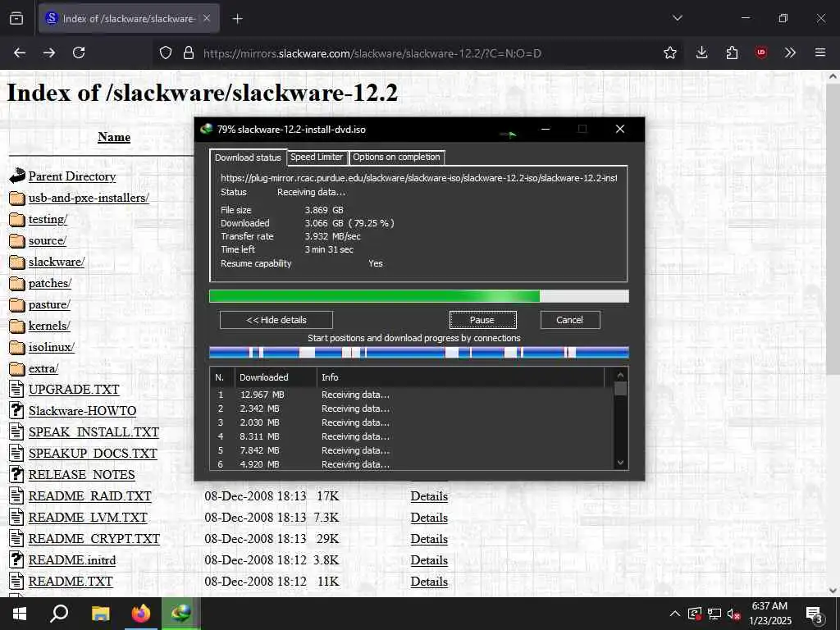Close the Index of /slackware tab
This screenshot has width=840, height=630.
tap(207, 18)
